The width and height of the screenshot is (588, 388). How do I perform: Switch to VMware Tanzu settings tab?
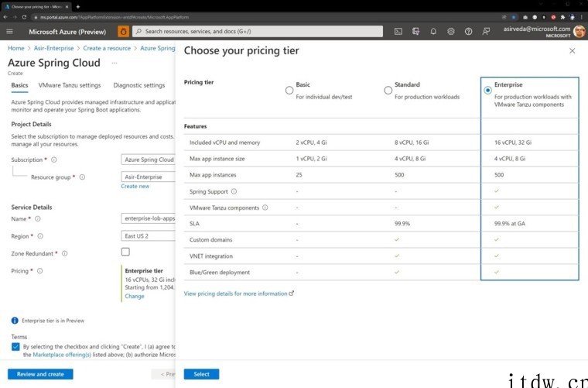[x=70, y=85]
